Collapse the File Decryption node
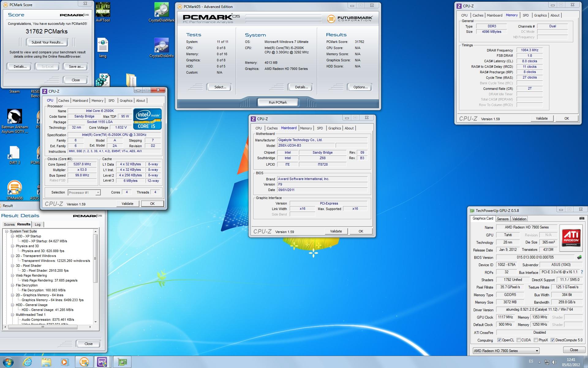Viewport: 588px width, 368px height. (x=13, y=285)
